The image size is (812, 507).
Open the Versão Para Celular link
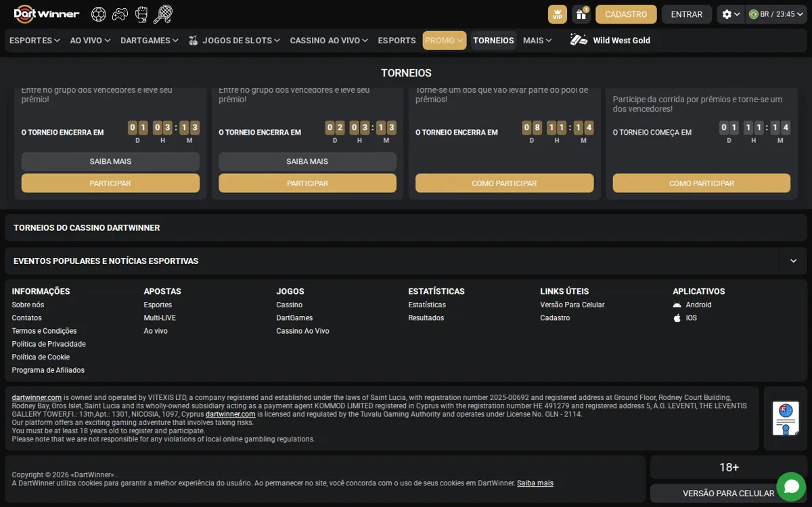572,305
